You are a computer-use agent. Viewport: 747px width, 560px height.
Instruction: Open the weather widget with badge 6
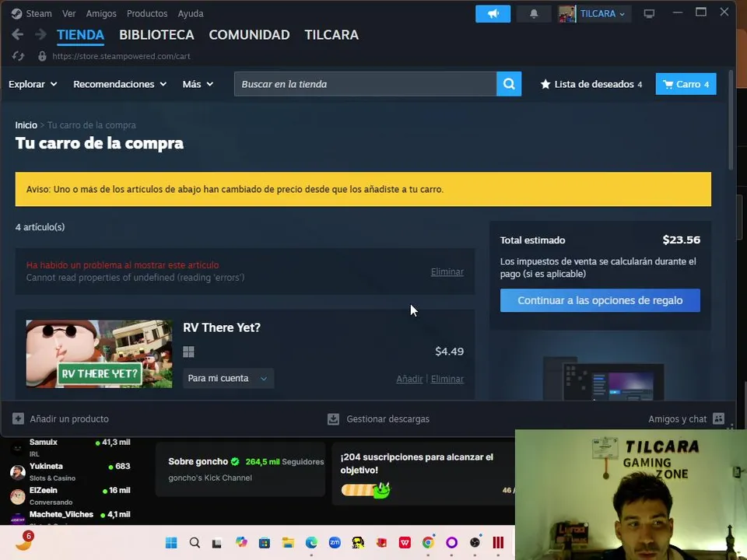(24, 541)
